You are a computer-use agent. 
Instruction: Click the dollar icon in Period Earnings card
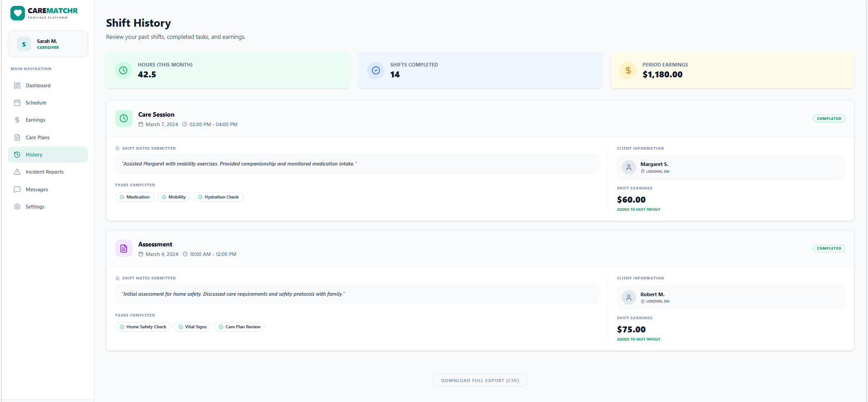click(x=628, y=70)
